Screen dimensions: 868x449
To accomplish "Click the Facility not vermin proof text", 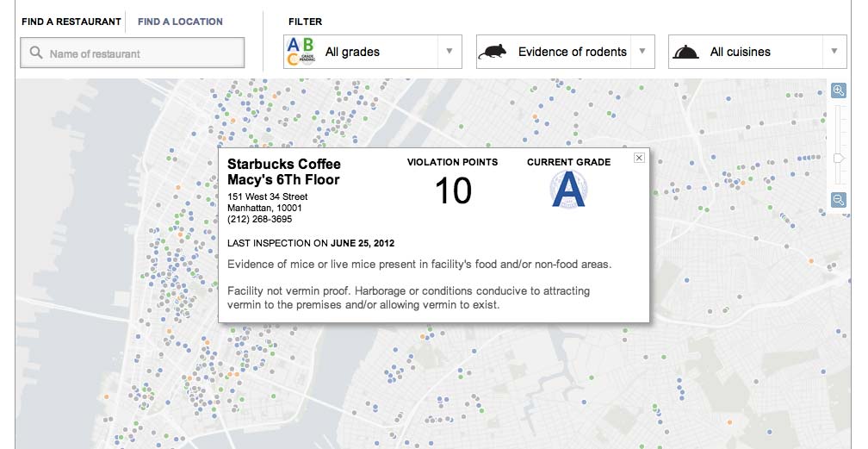I will tap(408, 297).
